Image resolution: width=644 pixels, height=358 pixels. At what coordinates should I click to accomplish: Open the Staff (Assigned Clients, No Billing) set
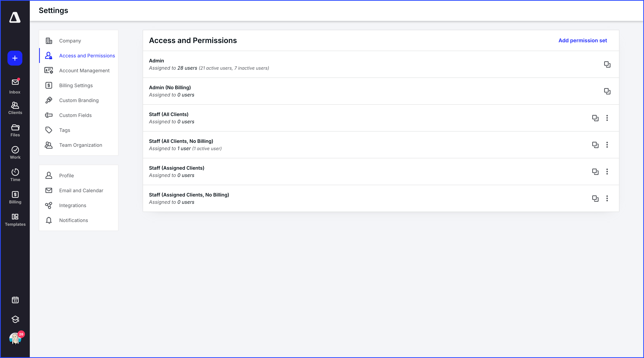[189, 195]
